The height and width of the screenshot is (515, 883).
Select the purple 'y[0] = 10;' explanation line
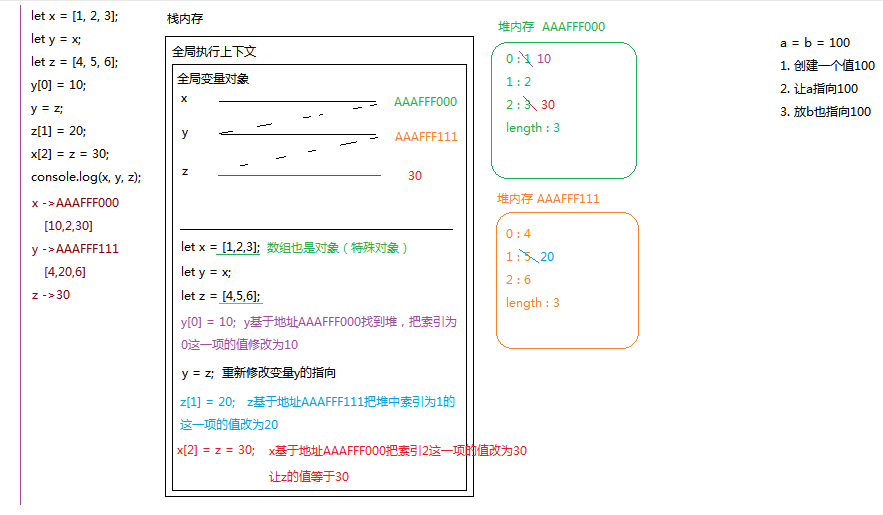tap(319, 322)
